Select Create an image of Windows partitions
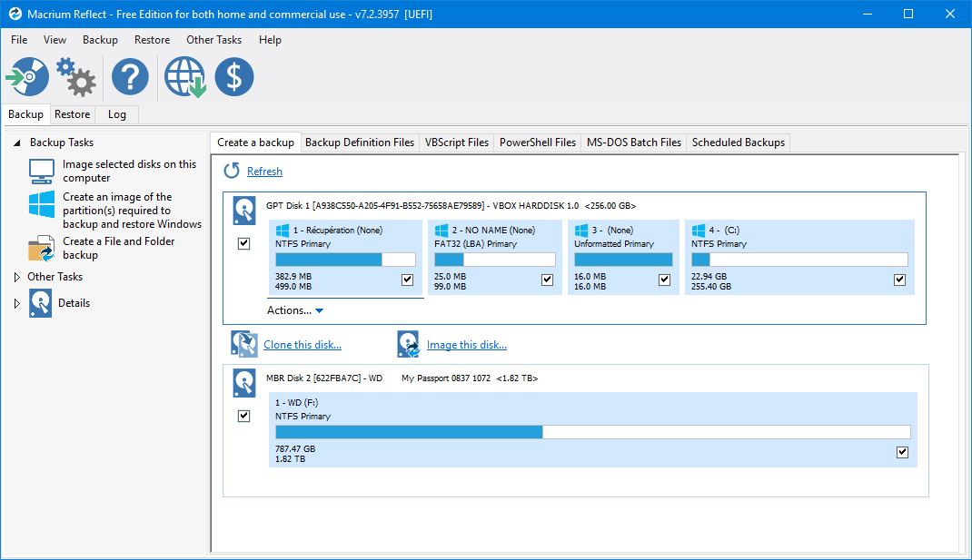 coord(132,210)
